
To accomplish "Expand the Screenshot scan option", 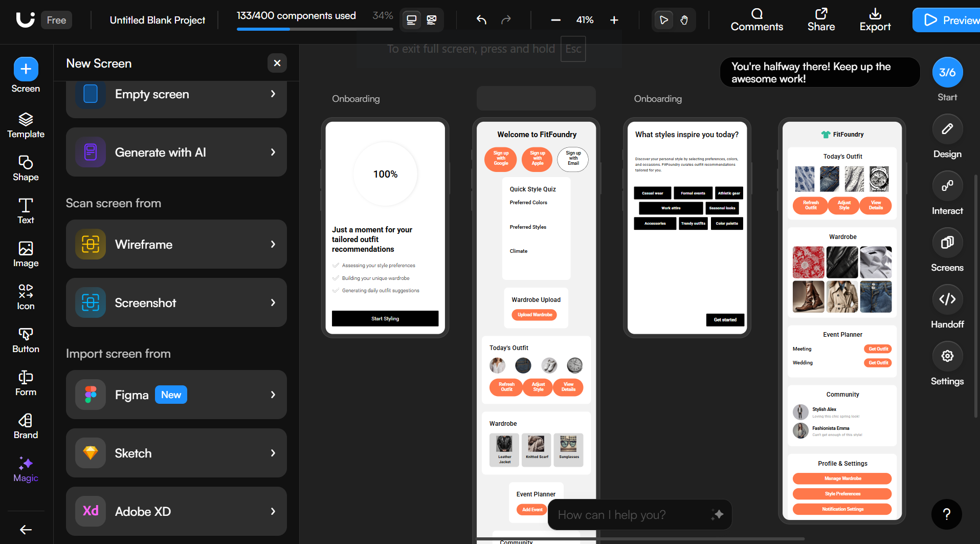I will 176,302.
